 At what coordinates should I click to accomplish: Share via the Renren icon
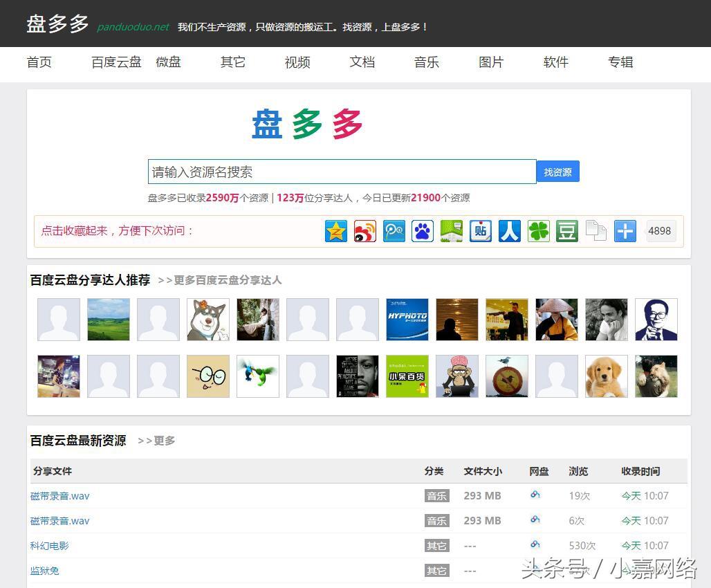pos(510,231)
